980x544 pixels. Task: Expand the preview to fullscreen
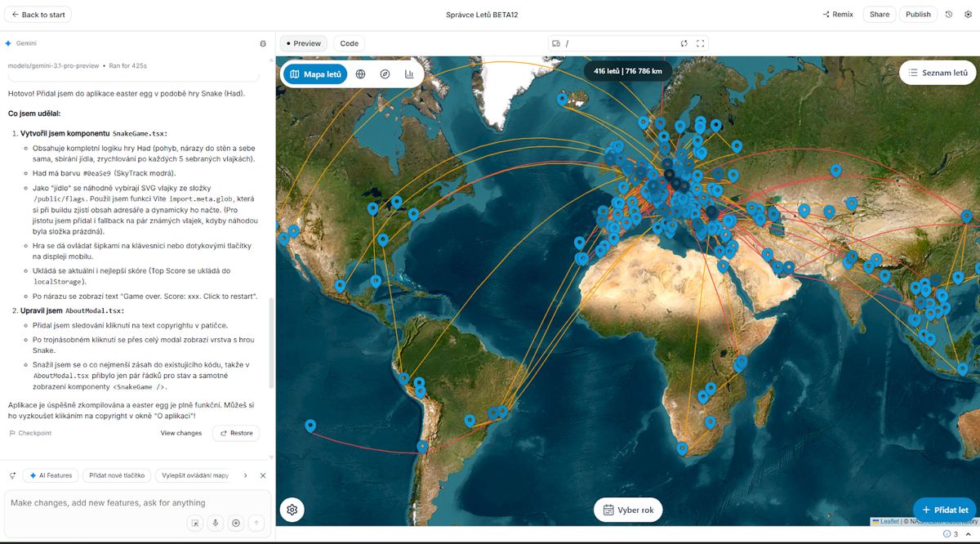[x=701, y=43]
